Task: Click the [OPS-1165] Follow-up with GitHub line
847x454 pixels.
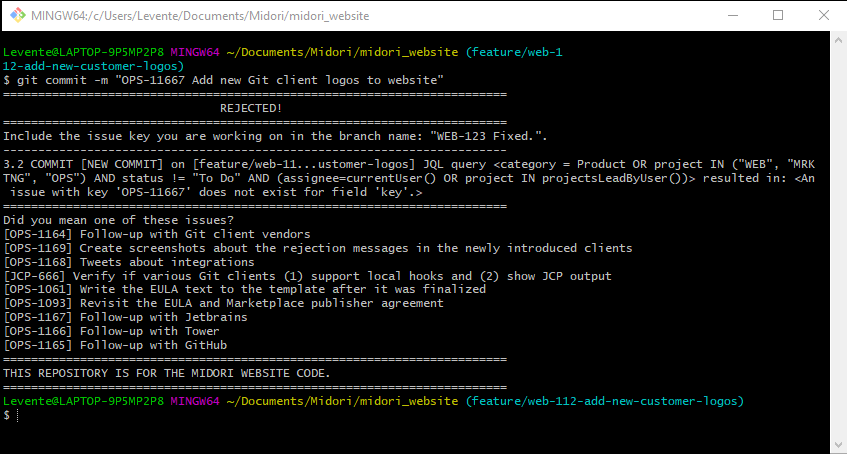Action: click(115, 345)
